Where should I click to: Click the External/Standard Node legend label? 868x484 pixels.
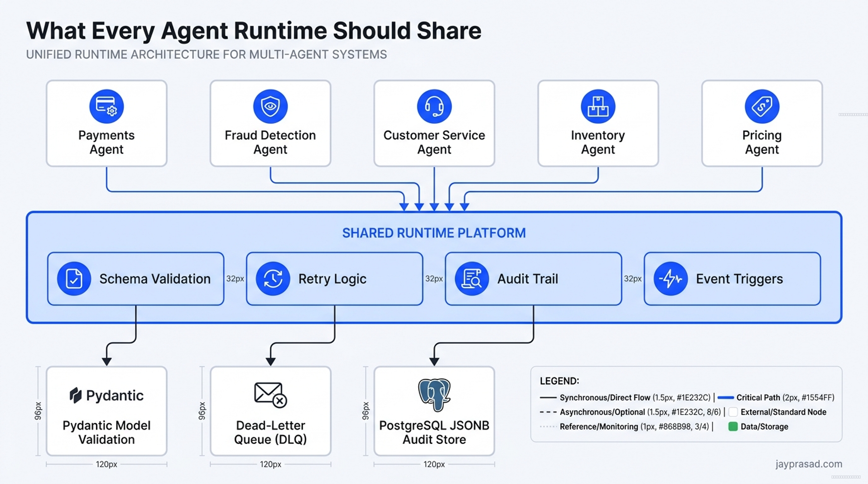(x=783, y=412)
